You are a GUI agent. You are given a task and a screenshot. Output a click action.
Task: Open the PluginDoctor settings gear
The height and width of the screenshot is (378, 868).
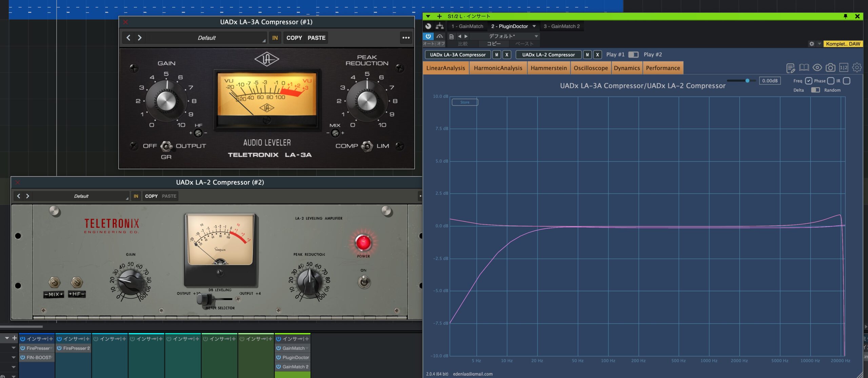(x=857, y=68)
